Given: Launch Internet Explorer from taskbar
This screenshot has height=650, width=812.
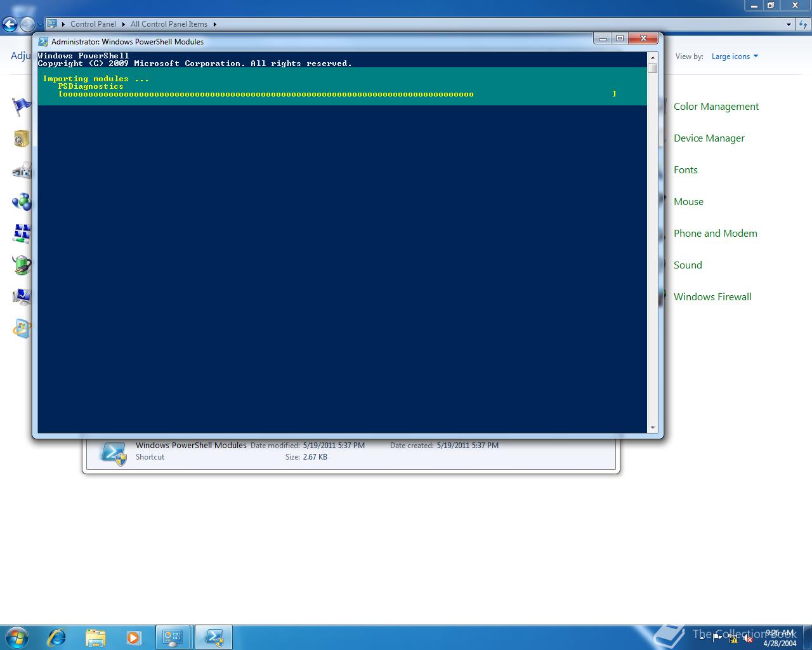Looking at the screenshot, I should (x=56, y=637).
